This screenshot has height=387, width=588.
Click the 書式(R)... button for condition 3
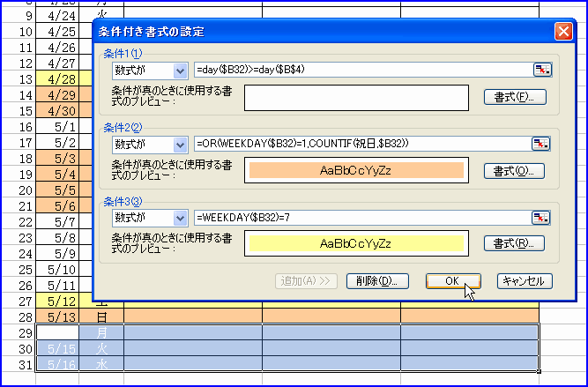coord(514,243)
